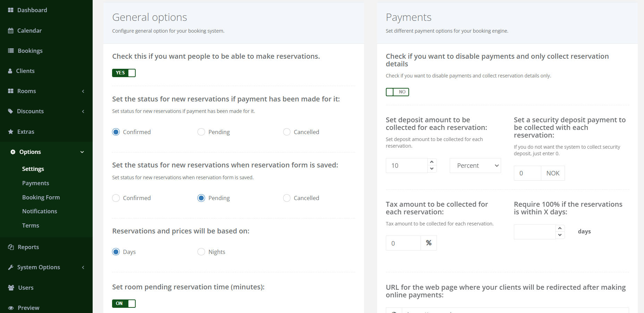Open Payments under Options menu
This screenshot has height=313, width=644.
35,183
